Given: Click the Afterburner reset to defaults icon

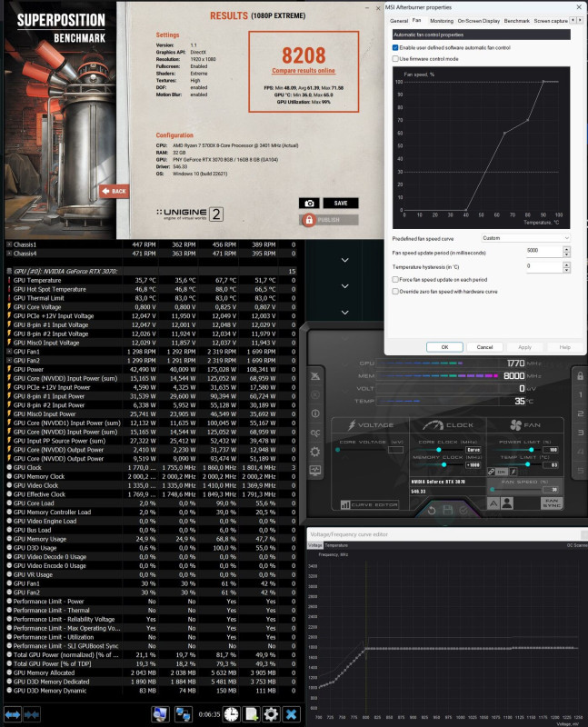Looking at the screenshot, I should 432,511.
